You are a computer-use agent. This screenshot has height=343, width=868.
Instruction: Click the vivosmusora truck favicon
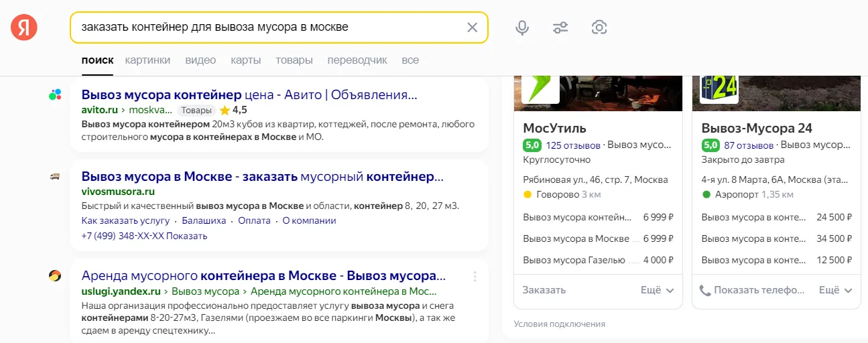coord(55,176)
